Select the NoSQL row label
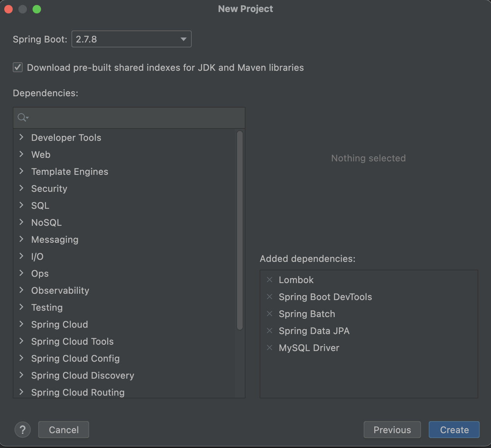 click(x=46, y=223)
